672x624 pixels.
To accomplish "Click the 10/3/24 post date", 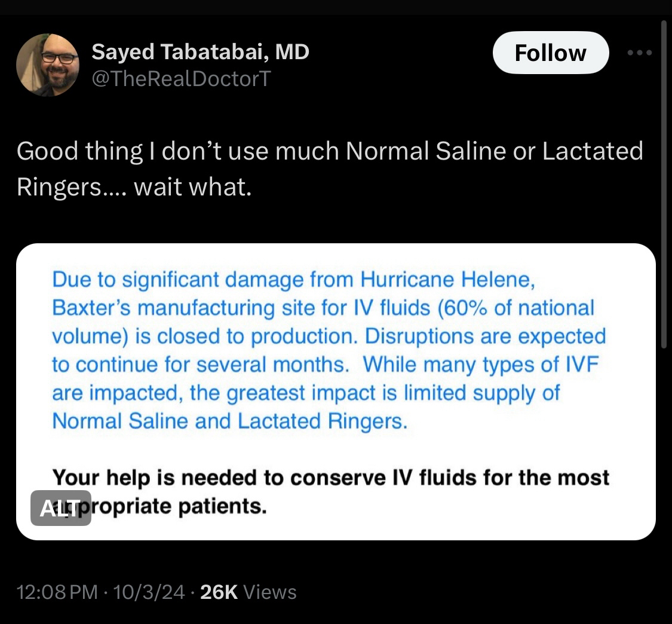I will click(149, 592).
